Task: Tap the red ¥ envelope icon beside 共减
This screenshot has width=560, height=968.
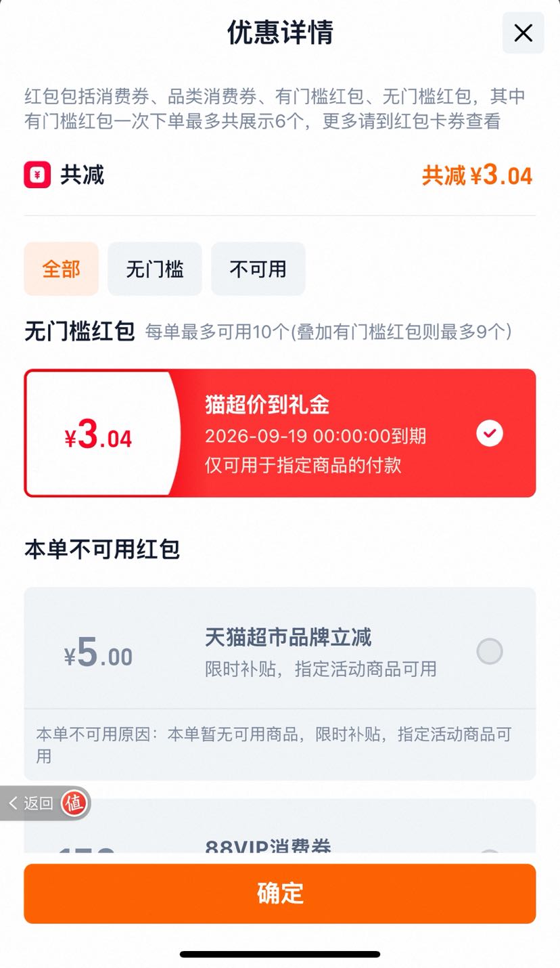Action: (x=37, y=175)
